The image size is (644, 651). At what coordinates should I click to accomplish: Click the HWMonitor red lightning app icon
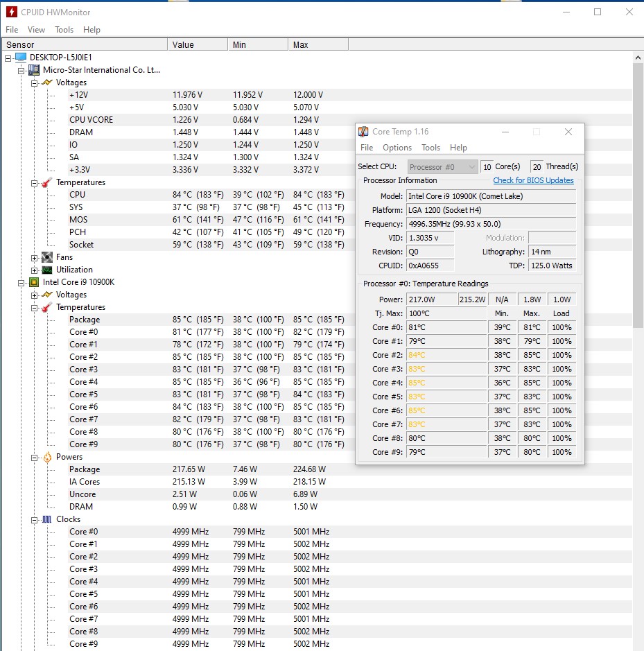[x=11, y=12]
